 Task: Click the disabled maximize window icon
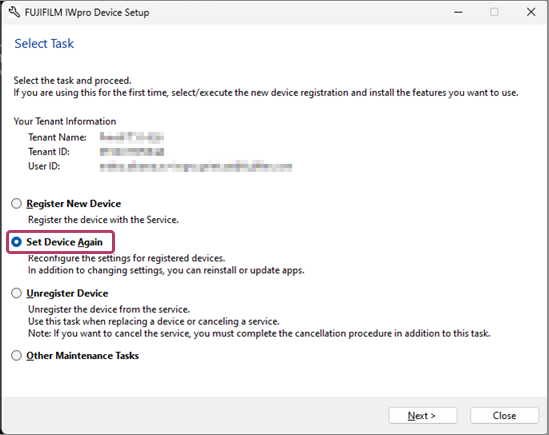pos(494,12)
